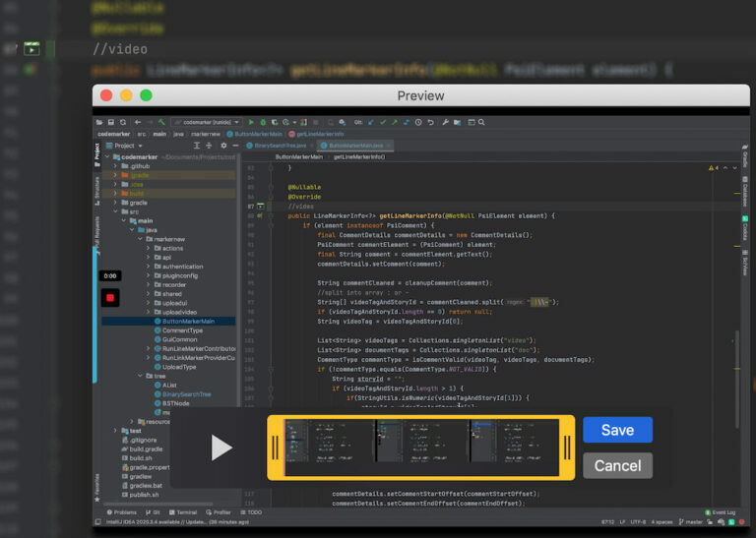Collapse the markernew package
Screen dimensions: 756x538
pos(140,239)
